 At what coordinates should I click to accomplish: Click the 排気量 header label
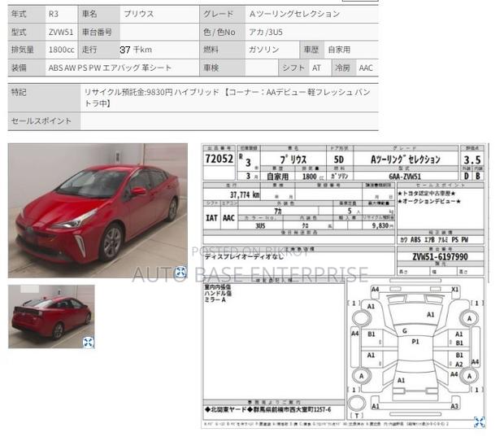(23, 50)
